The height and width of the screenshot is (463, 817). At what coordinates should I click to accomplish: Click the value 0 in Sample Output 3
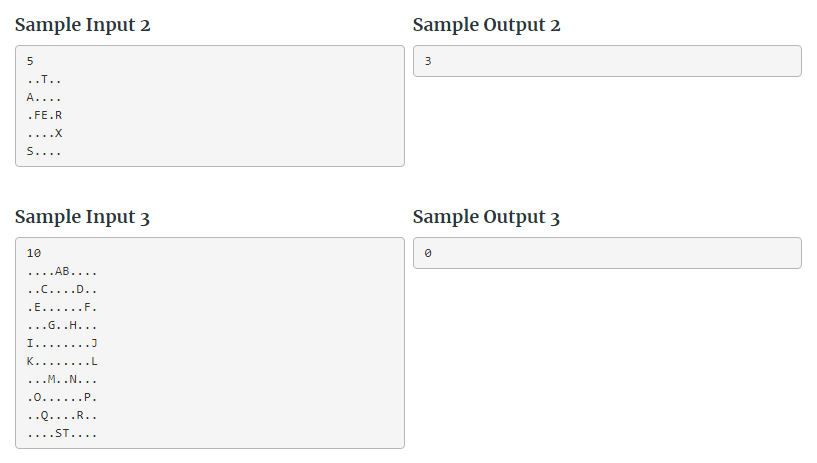428,253
